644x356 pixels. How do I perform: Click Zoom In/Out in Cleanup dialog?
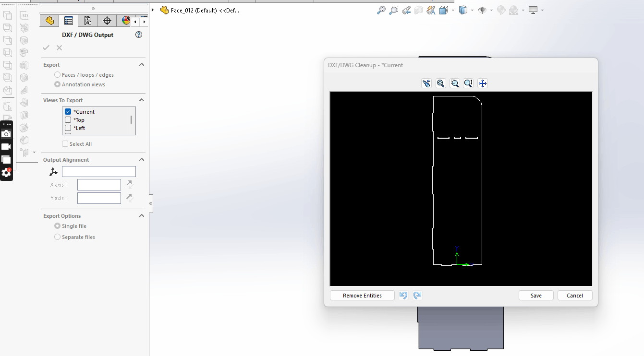click(468, 83)
